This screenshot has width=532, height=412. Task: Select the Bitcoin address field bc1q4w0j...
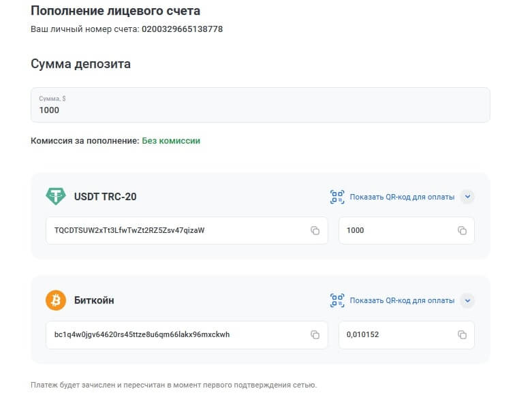coord(187,334)
